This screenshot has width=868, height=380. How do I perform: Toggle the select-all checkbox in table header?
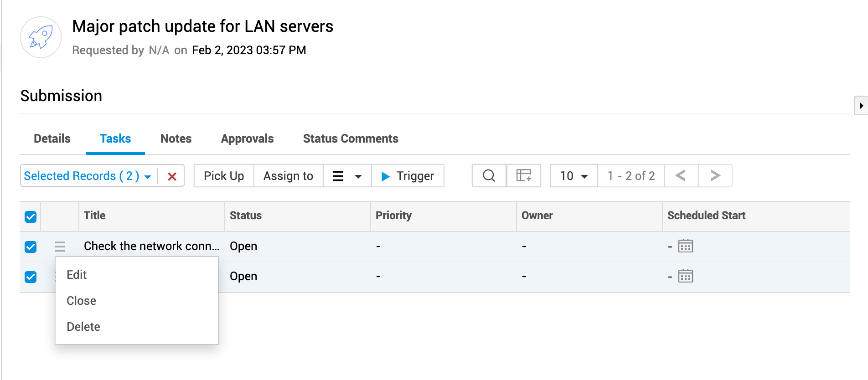[31, 217]
